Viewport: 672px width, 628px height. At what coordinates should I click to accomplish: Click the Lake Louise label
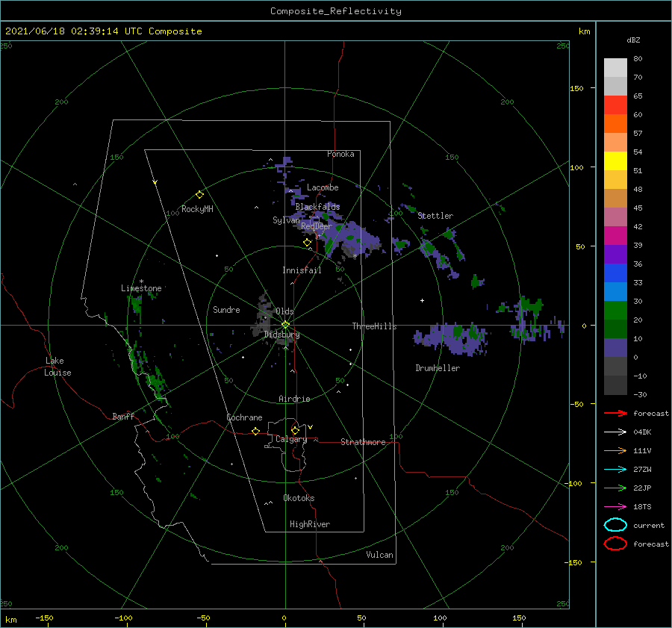pyautogui.click(x=57, y=367)
